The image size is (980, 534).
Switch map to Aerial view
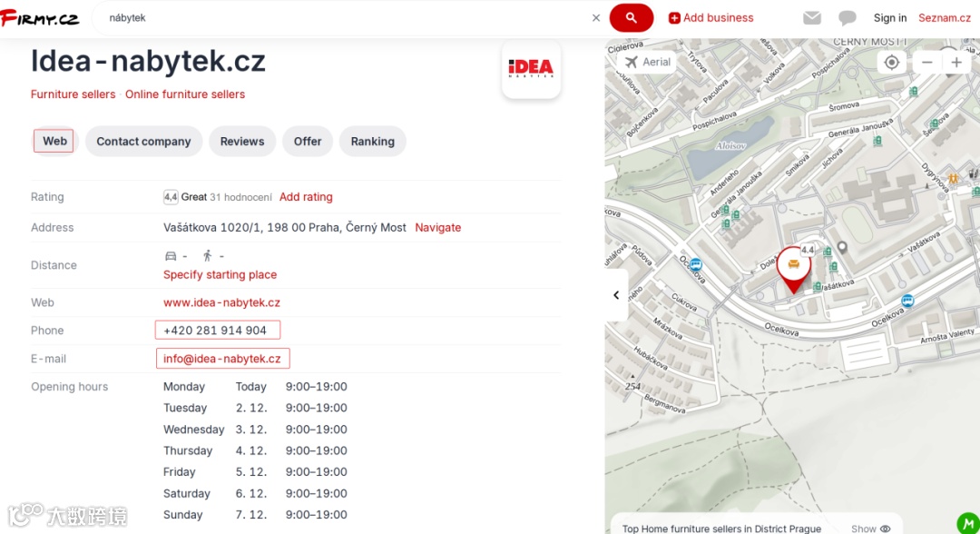(648, 62)
